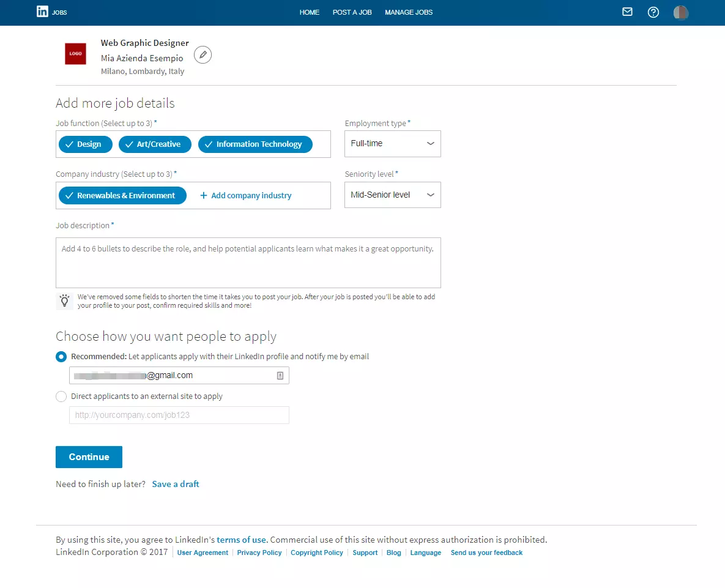Open the messages envelope icon
Image resolution: width=725 pixels, height=588 pixels.
pos(627,12)
